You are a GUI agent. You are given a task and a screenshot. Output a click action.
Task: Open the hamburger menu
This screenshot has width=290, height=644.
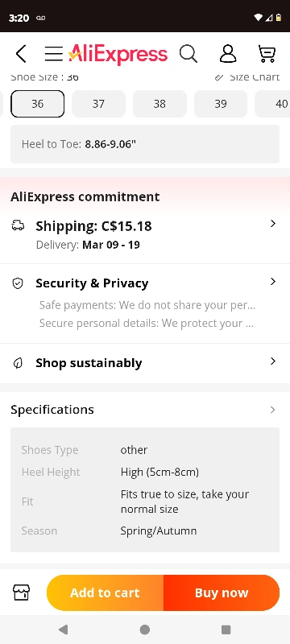pyautogui.click(x=53, y=54)
